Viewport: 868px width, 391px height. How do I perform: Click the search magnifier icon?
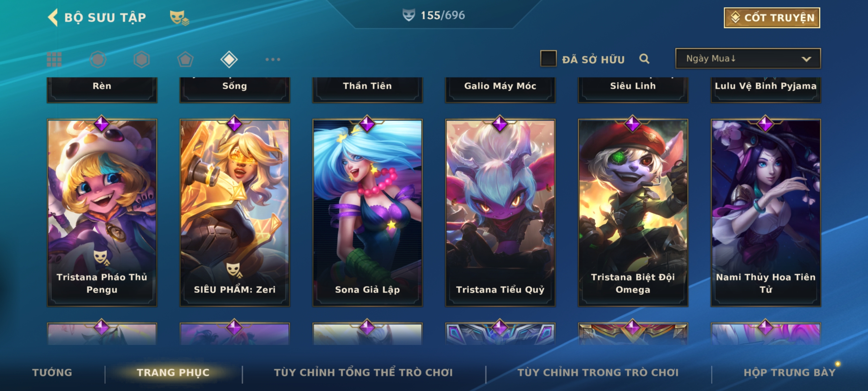click(644, 59)
